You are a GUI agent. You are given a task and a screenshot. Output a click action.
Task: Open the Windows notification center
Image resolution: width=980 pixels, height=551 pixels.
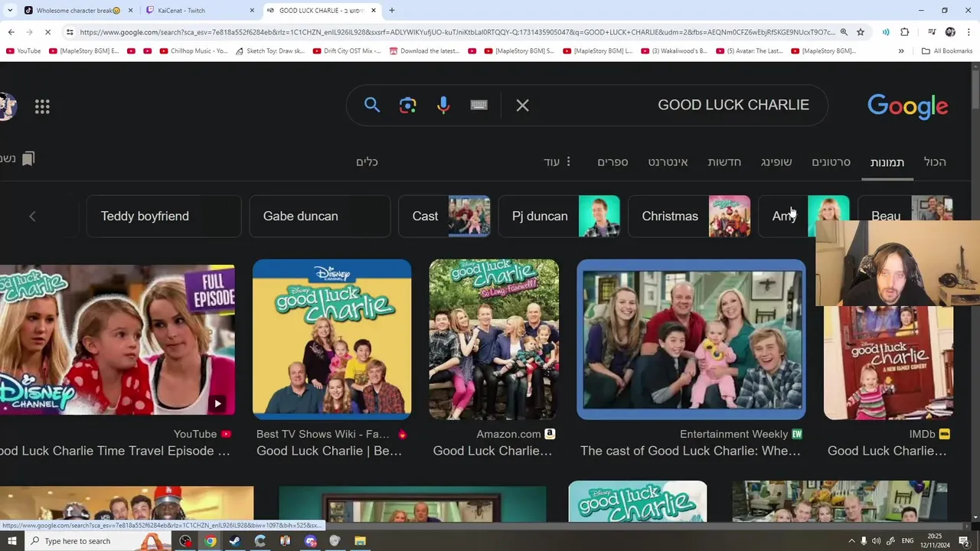pyautogui.click(x=964, y=541)
